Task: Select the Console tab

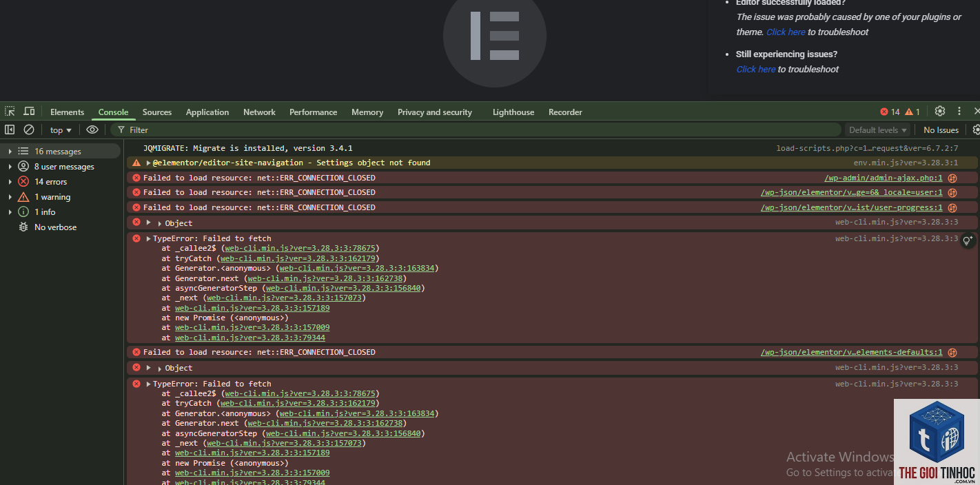Action: 113,112
